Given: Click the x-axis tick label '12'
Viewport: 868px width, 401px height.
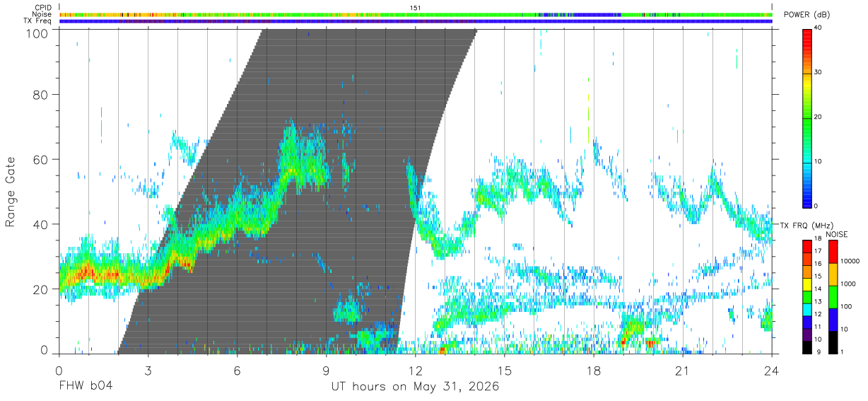Looking at the screenshot, I should point(416,370).
